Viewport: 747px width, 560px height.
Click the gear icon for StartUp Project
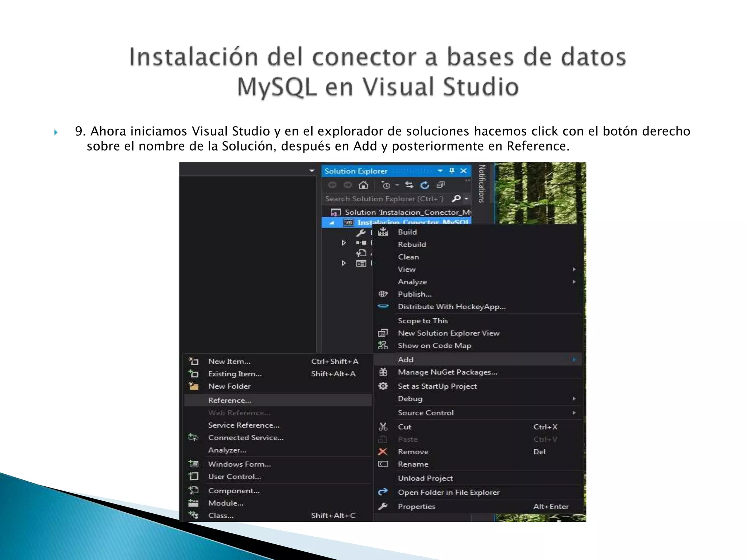[383, 386]
